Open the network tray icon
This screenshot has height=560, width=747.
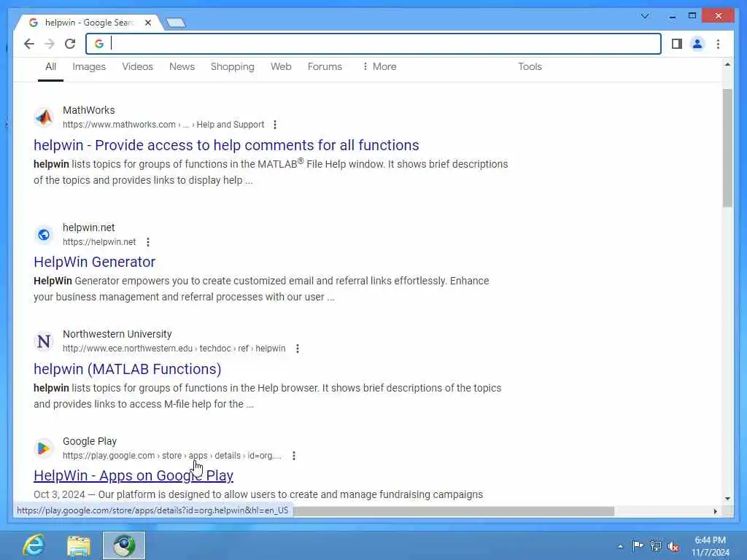656,546
